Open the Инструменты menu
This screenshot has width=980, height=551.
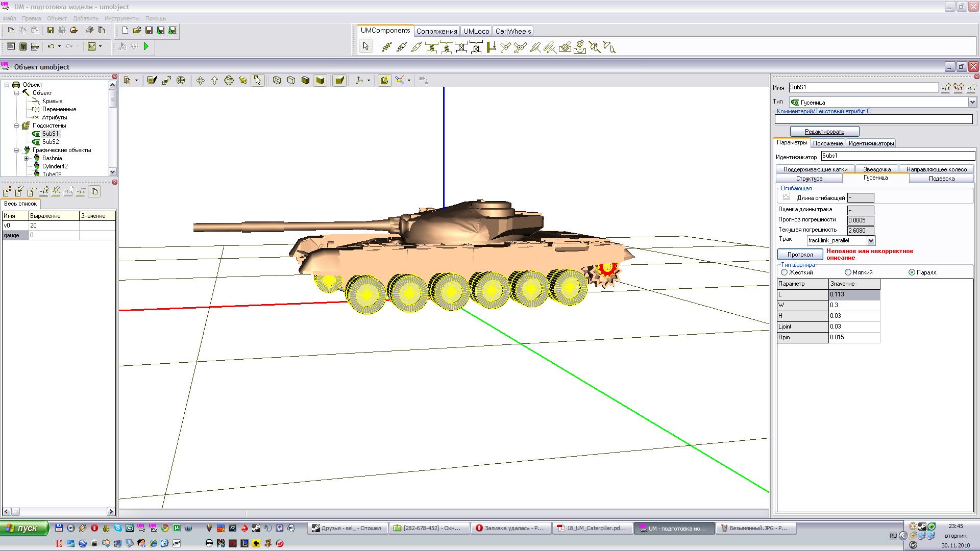(x=122, y=18)
